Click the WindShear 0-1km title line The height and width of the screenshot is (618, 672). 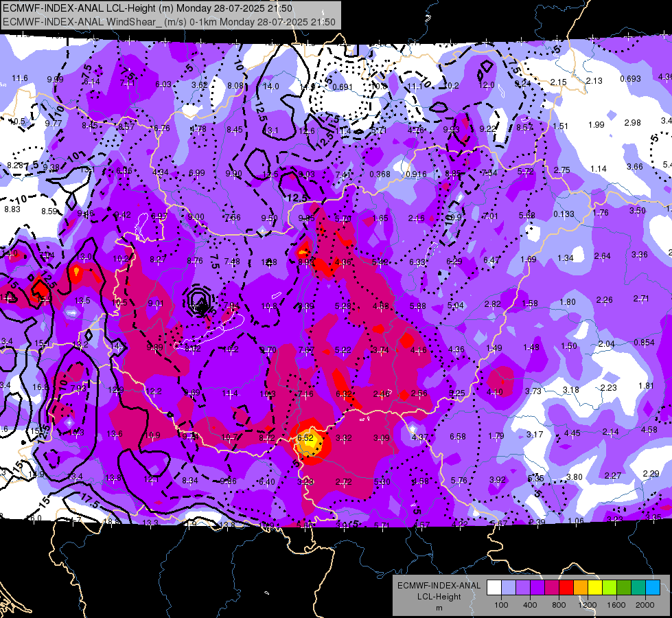(169, 21)
